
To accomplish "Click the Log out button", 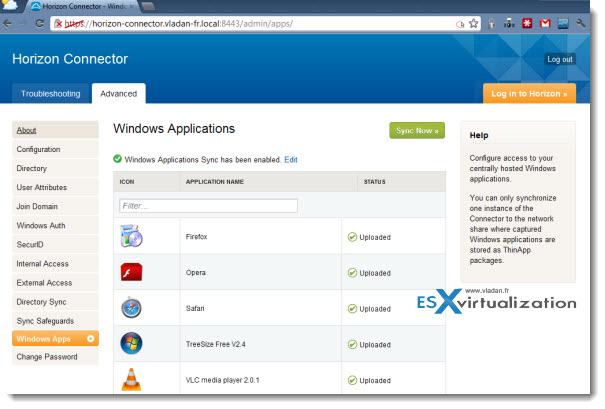I will coord(559,59).
